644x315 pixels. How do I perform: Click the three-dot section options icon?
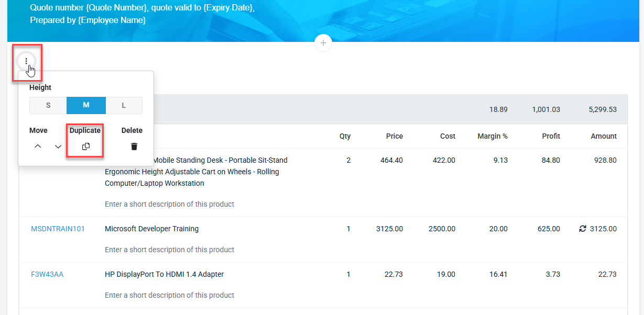click(x=26, y=61)
